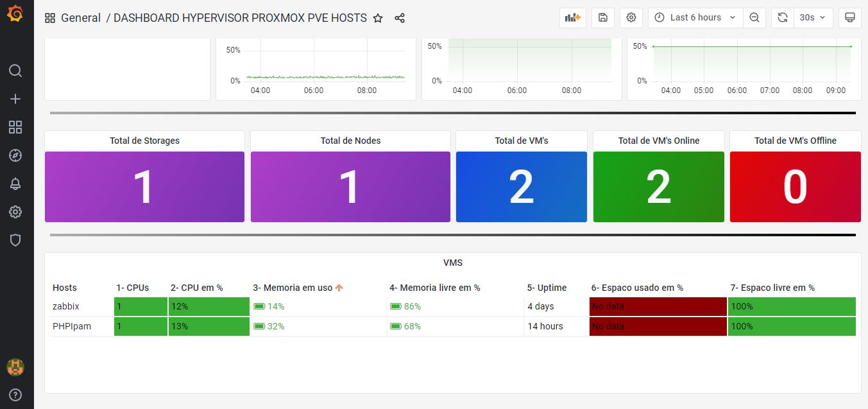Click the blue Total de VM's value 2
Image resolution: width=868 pixels, height=409 pixels.
click(x=522, y=187)
